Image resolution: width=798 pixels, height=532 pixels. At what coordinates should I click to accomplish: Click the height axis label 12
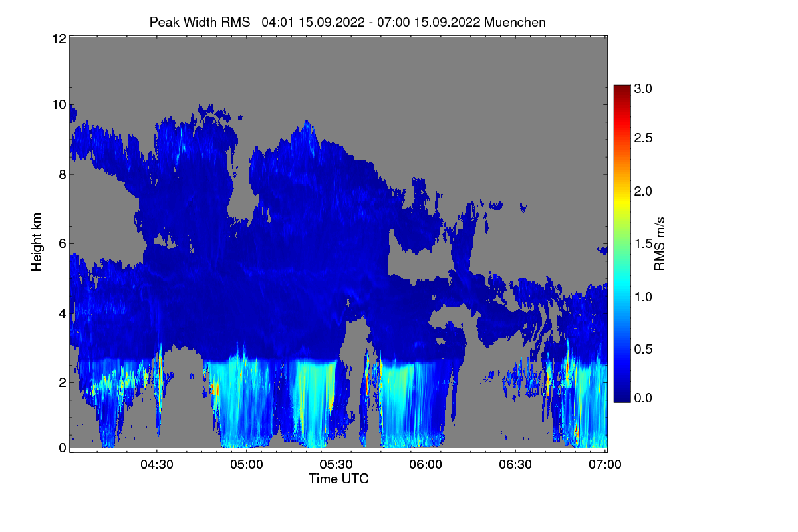coord(59,39)
